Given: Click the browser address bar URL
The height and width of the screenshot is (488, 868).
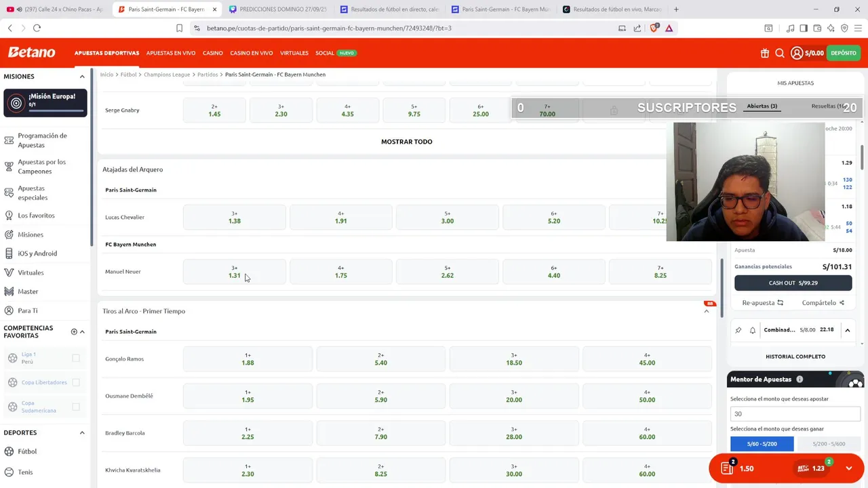Looking at the screenshot, I should click(329, 28).
